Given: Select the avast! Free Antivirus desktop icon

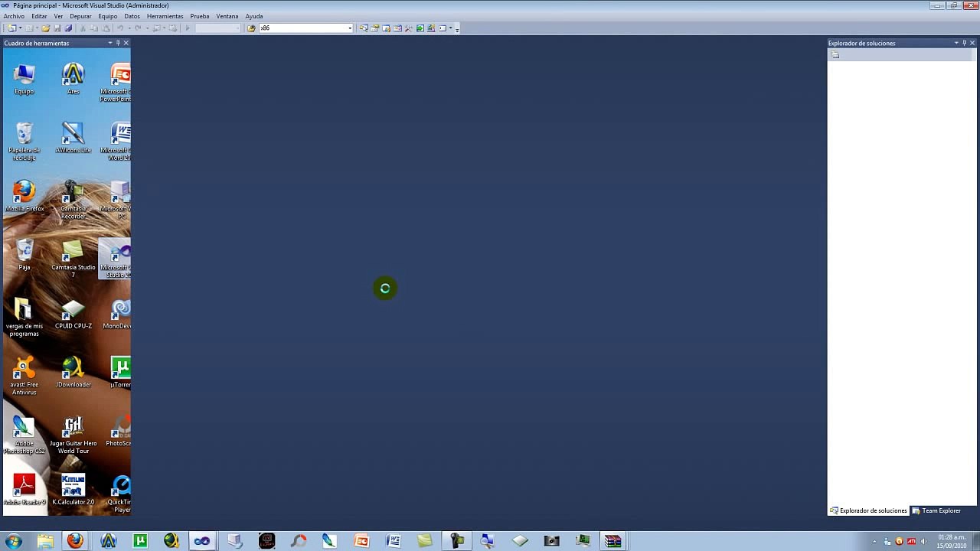Looking at the screenshot, I should pos(24,376).
